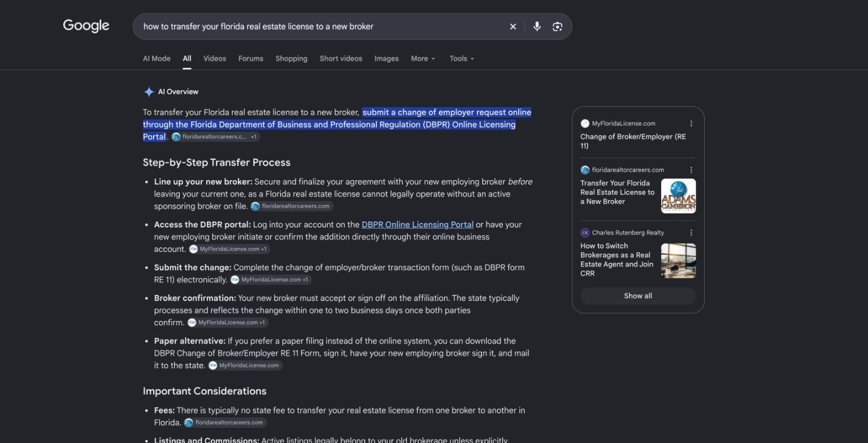Image resolution: width=868 pixels, height=443 pixels.
Task: Expand the More search filters dropdown
Action: click(x=423, y=59)
